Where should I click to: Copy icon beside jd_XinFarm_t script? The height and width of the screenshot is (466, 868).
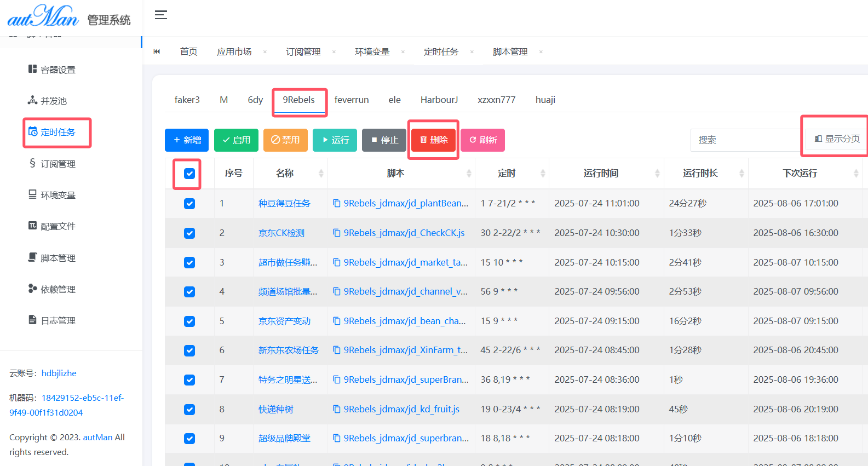[337, 350]
